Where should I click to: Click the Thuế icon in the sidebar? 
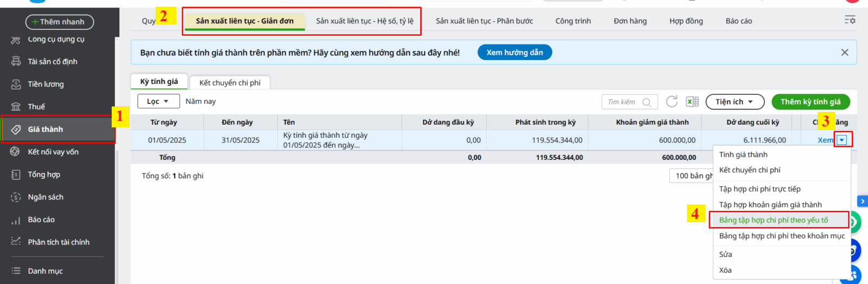[x=16, y=107]
